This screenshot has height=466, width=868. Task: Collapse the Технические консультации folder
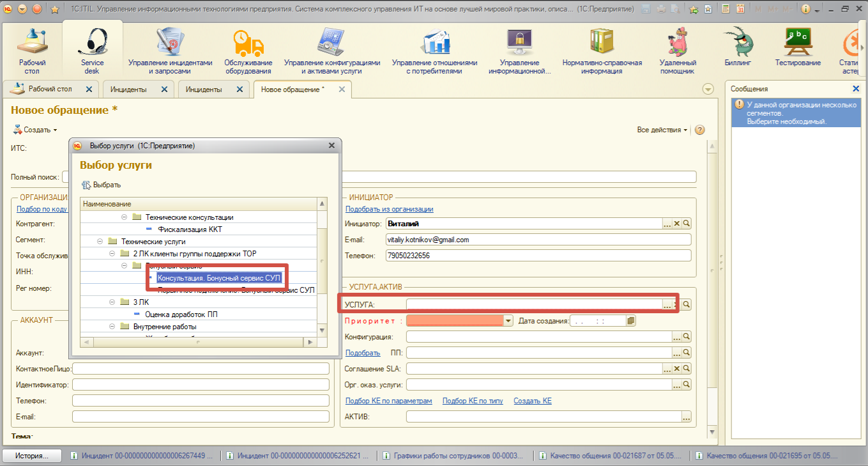125,217
